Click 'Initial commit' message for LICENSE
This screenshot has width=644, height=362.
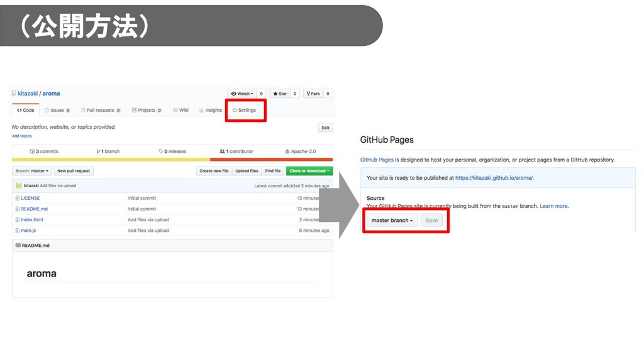pos(142,198)
